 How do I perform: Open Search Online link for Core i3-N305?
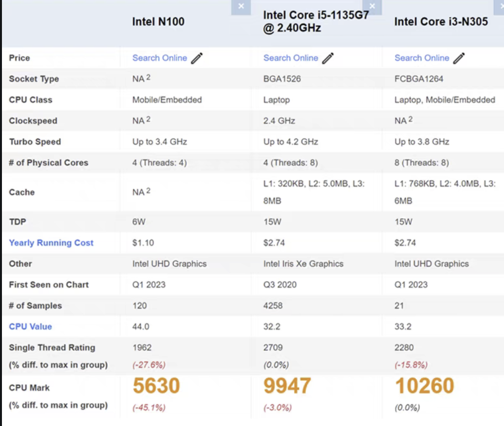pyautogui.click(x=422, y=58)
